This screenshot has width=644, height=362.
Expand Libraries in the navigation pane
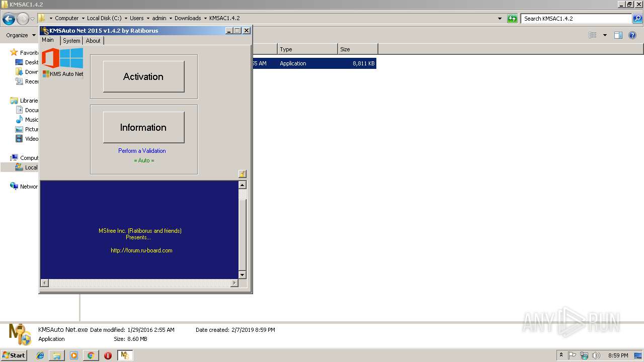pyautogui.click(x=25, y=101)
